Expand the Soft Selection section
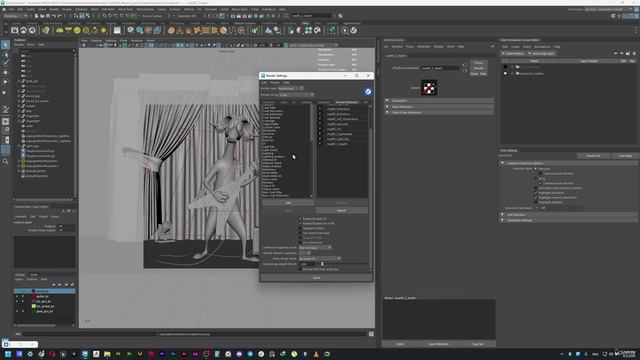640x360 pixels. 569,215
